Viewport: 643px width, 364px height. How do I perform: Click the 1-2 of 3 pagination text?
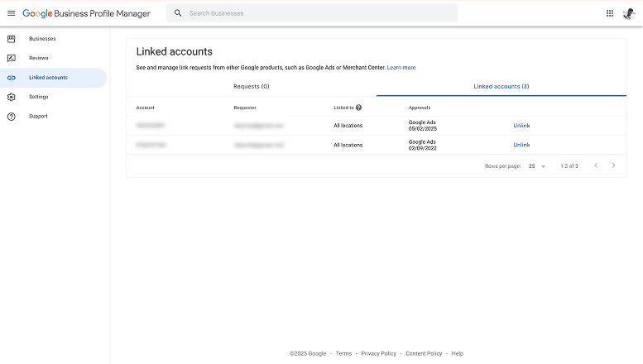click(x=569, y=166)
